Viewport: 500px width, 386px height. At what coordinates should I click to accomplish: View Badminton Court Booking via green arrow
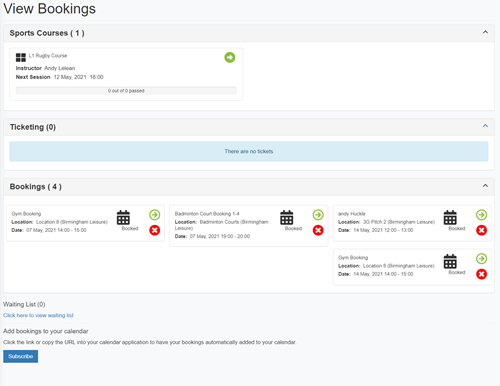click(318, 215)
